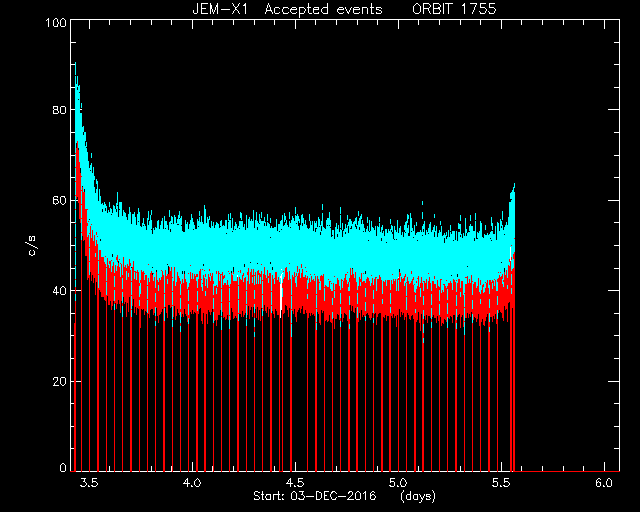640x512 pixels.
Task: Click the 60 y-axis tick label
Action: [59, 200]
